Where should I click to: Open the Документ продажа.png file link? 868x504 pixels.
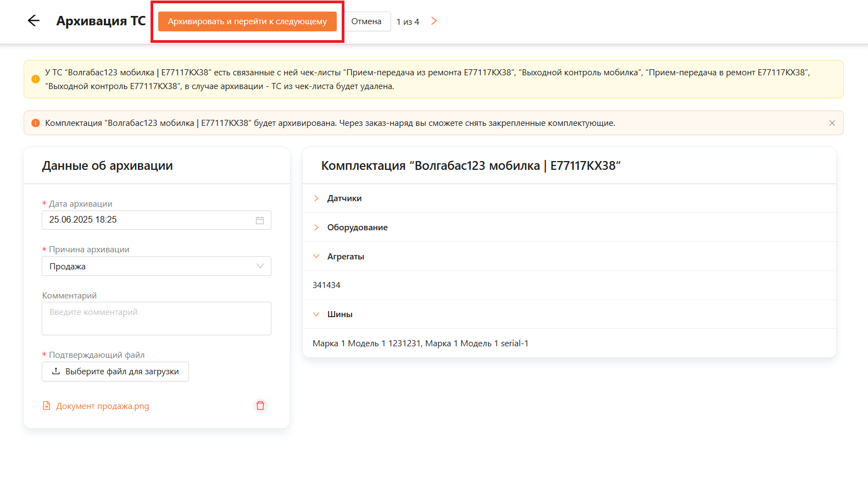click(103, 406)
